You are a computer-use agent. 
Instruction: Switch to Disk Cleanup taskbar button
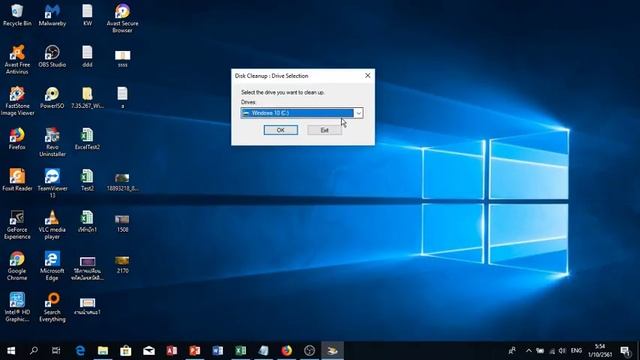click(x=332, y=351)
